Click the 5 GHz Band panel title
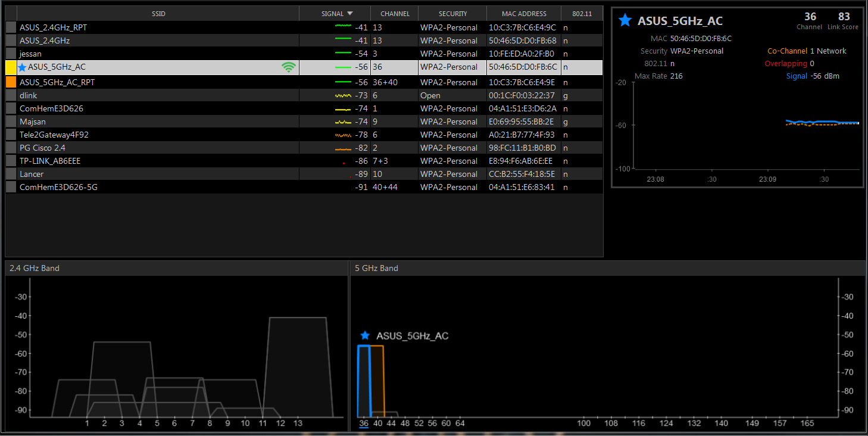The image size is (868, 436). coord(376,268)
